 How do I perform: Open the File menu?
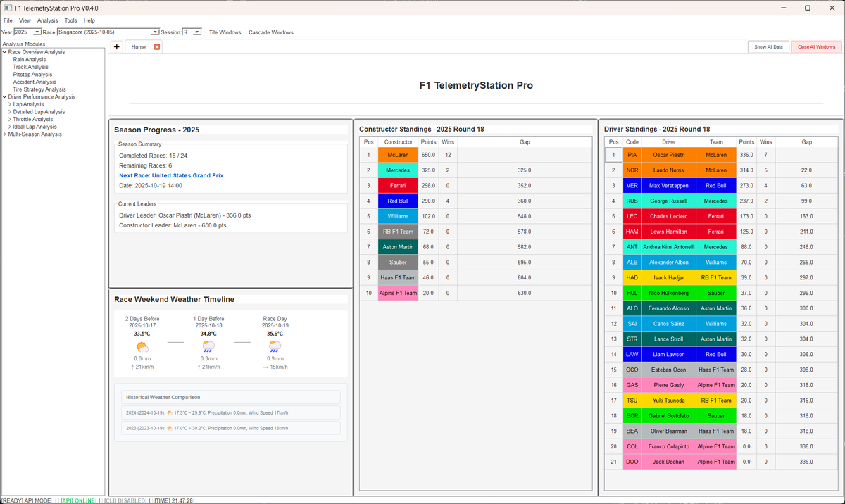[x=8, y=20]
